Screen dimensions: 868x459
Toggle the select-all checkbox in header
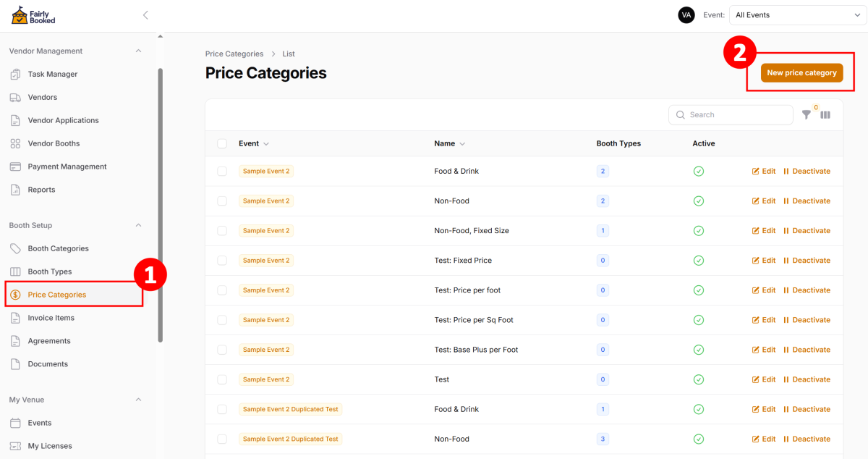(x=222, y=143)
